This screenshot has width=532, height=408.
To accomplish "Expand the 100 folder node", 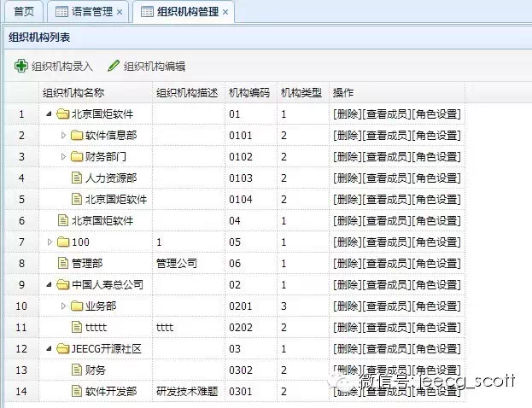I will point(50,242).
